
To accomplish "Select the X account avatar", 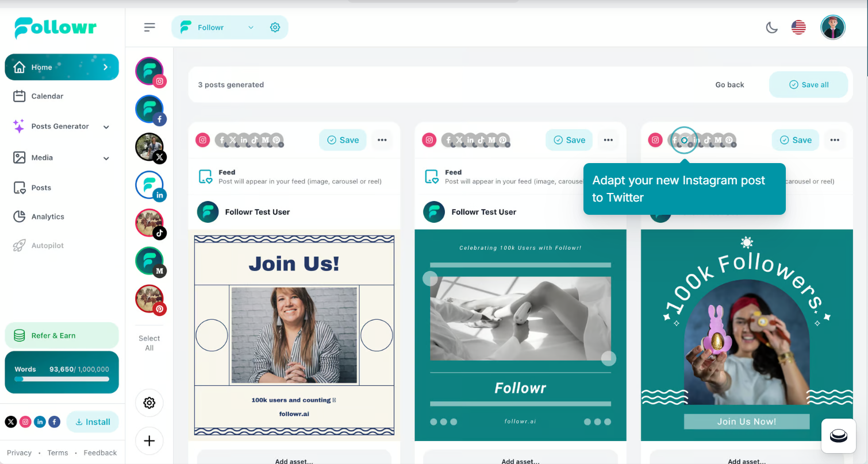I will point(150,148).
